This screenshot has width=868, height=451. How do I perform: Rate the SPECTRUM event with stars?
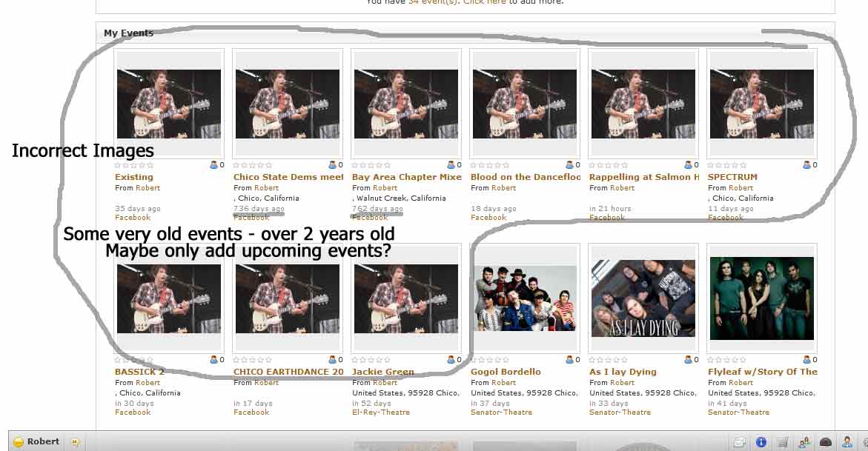727,165
